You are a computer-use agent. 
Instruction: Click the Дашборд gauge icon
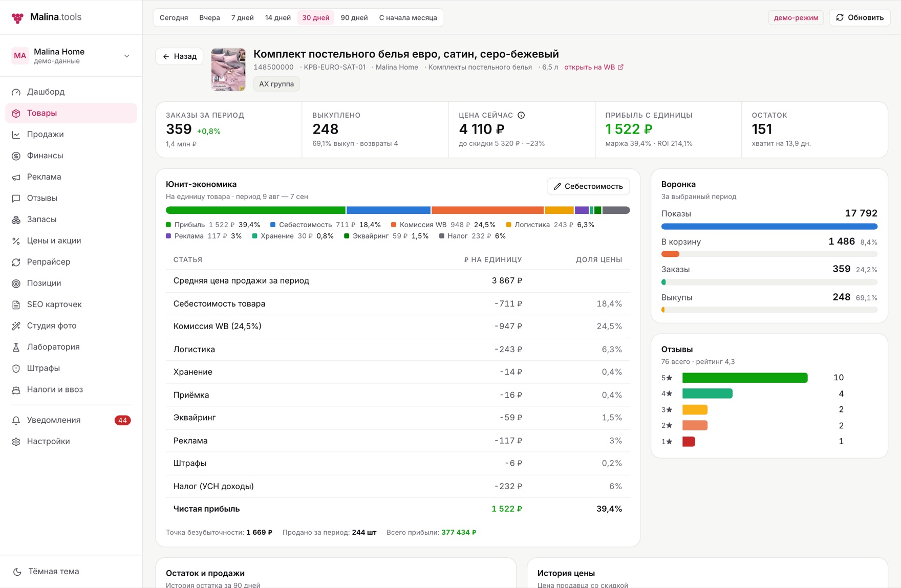pos(16,92)
